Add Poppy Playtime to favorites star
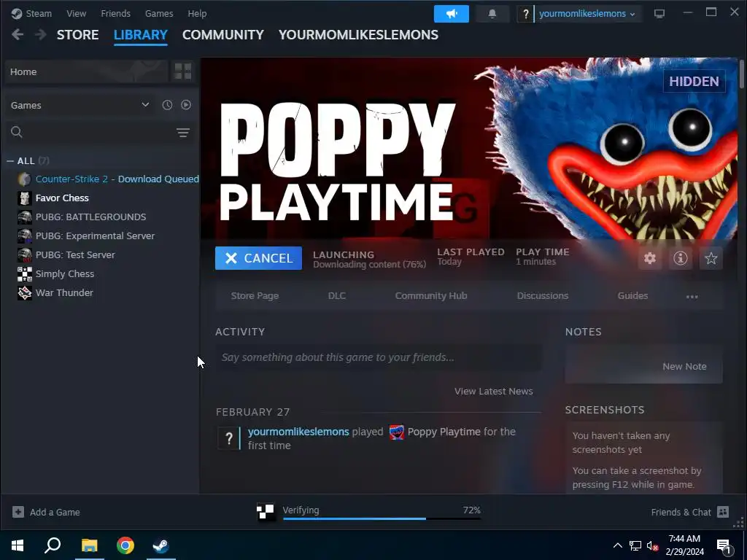The height and width of the screenshot is (560, 747). pyautogui.click(x=711, y=258)
